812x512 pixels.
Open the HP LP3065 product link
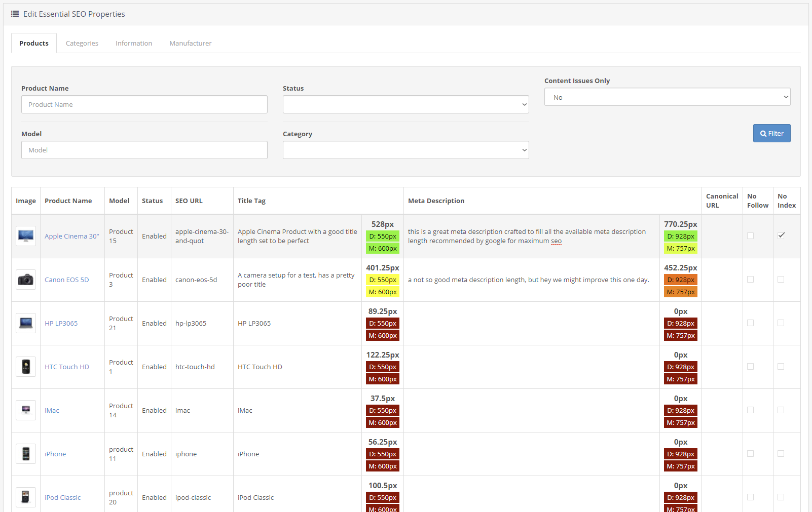(x=61, y=323)
